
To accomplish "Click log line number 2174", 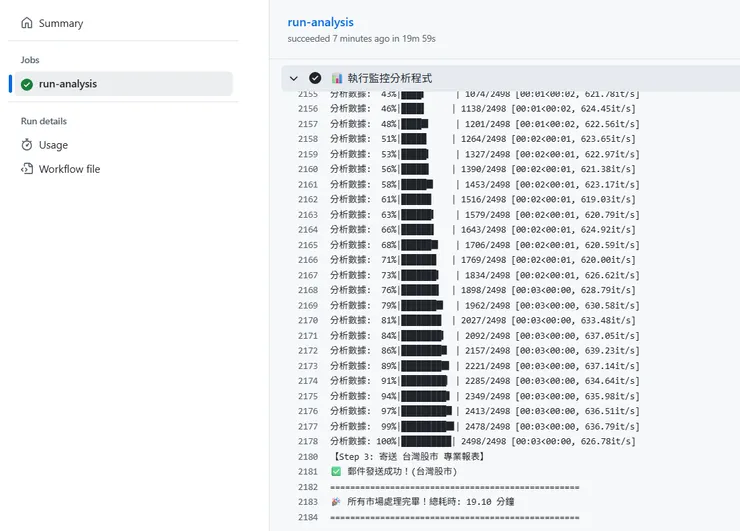I will (308, 381).
